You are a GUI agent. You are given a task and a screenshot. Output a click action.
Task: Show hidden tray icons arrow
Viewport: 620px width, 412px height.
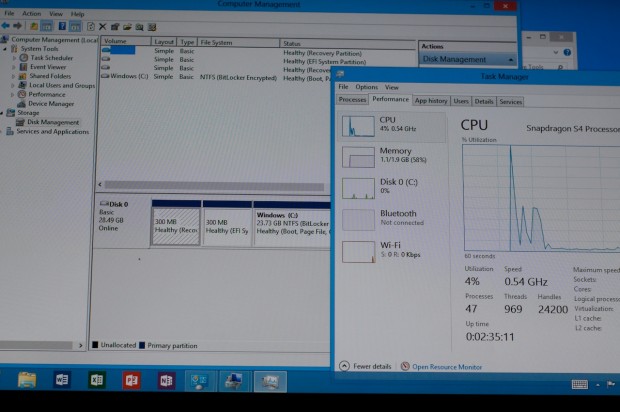598,385
